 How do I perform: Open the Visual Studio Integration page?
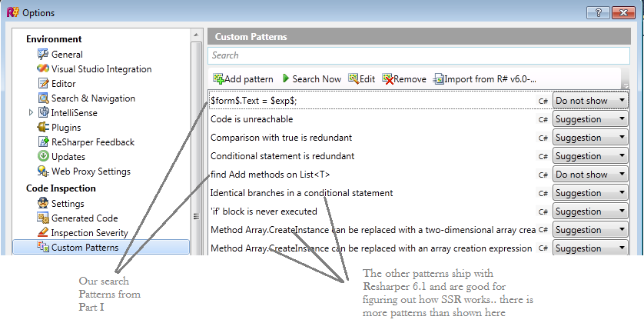click(101, 69)
